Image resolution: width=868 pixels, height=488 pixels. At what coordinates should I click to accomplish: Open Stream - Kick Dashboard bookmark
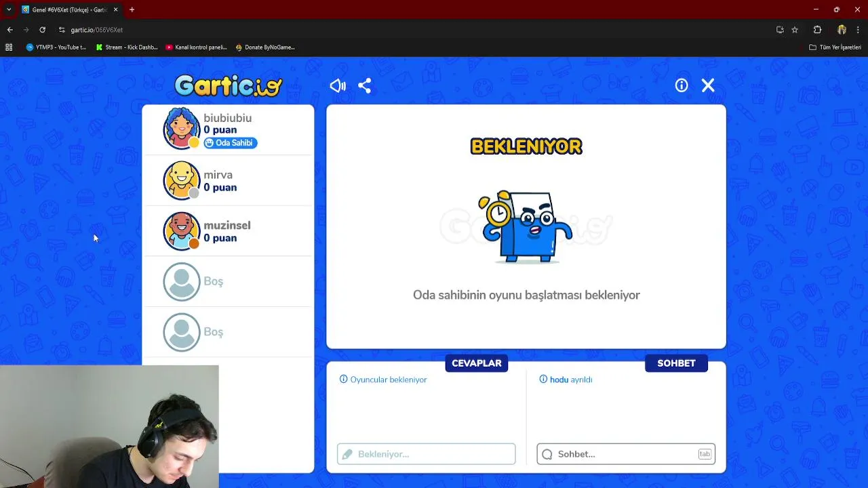pyautogui.click(x=127, y=47)
